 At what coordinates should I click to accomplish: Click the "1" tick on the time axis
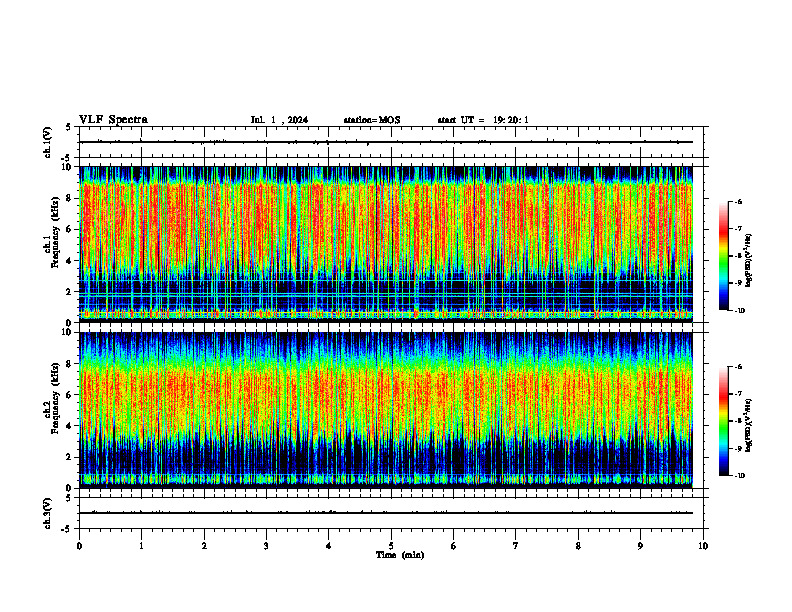pyautogui.click(x=141, y=546)
